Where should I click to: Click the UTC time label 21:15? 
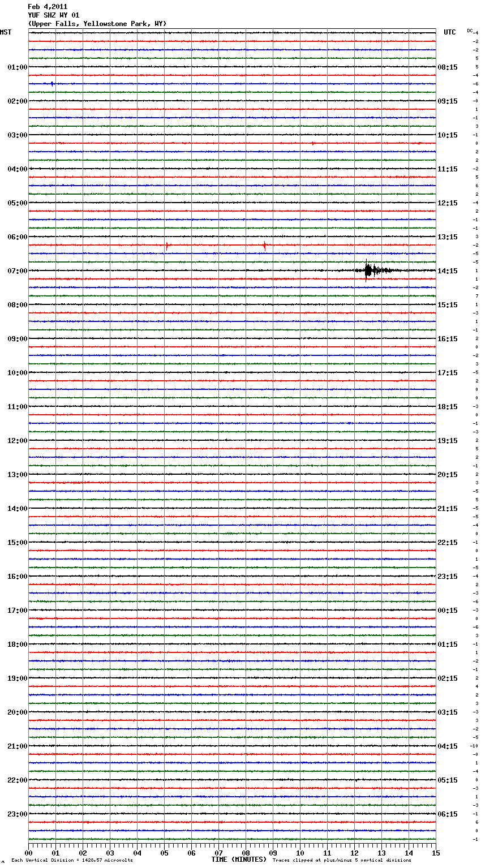click(x=448, y=509)
